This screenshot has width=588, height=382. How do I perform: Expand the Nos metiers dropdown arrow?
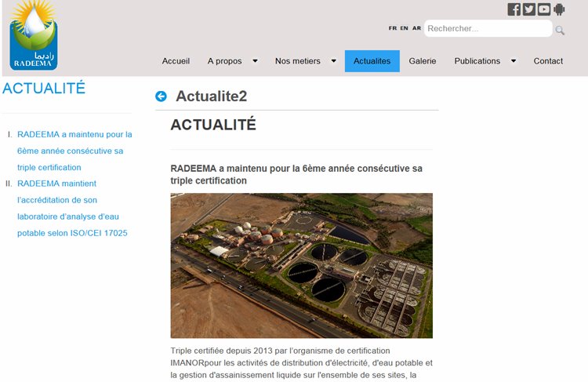point(333,61)
